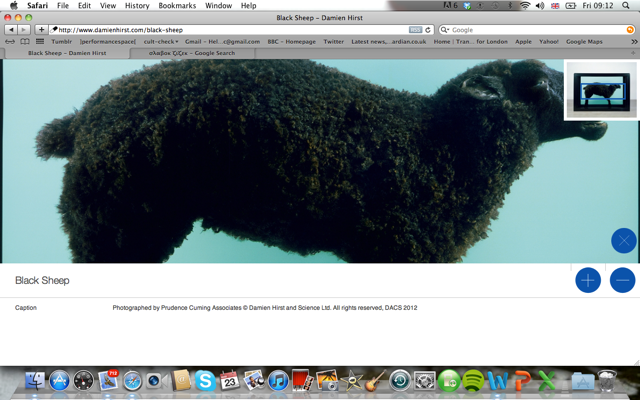The image size is (640, 400).
Task: Click the volume icon in menu bar
Action: pyautogui.click(x=540, y=5)
